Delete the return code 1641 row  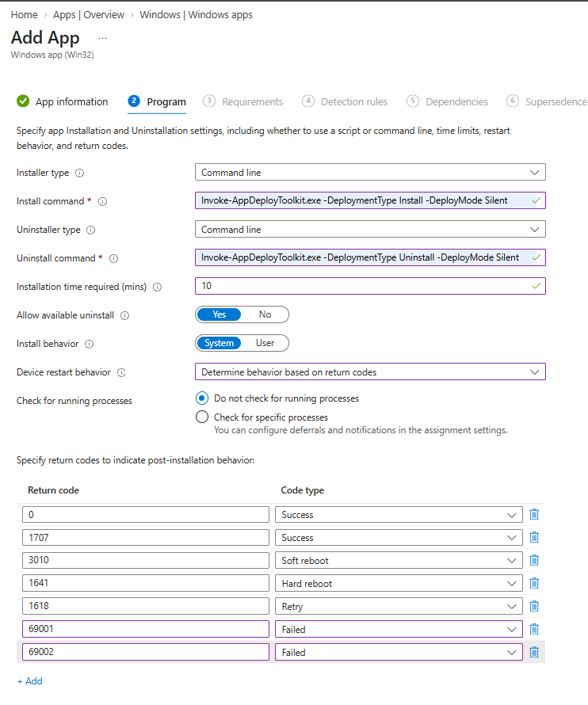pos(534,583)
